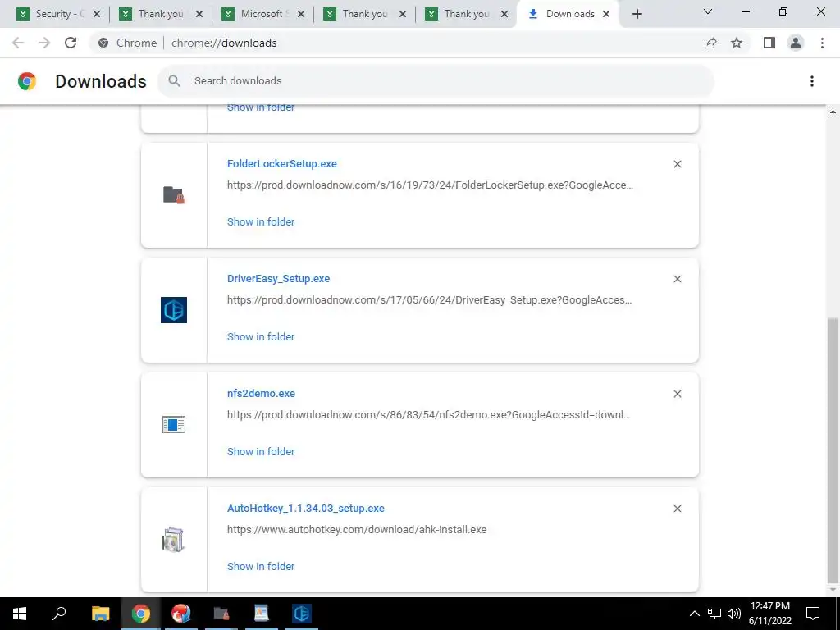Click the autohotkey.com download URL

[357, 529]
